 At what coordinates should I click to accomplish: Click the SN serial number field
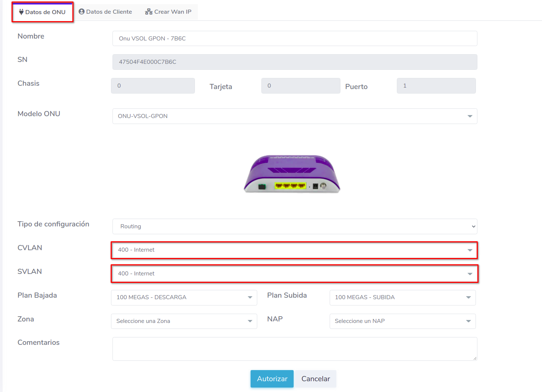294,62
